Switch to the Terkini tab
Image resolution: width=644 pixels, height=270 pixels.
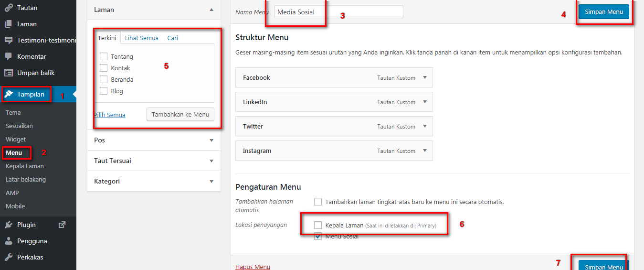pyautogui.click(x=107, y=38)
